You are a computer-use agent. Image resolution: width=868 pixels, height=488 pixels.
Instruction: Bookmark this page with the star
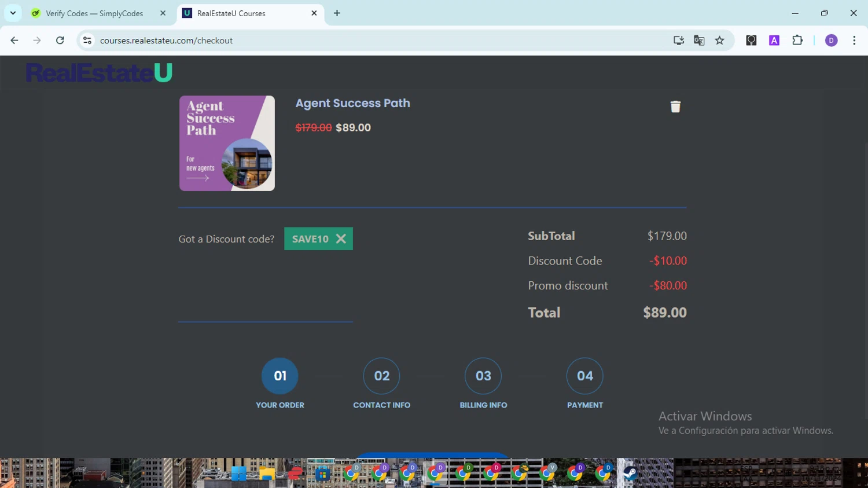[x=719, y=41]
